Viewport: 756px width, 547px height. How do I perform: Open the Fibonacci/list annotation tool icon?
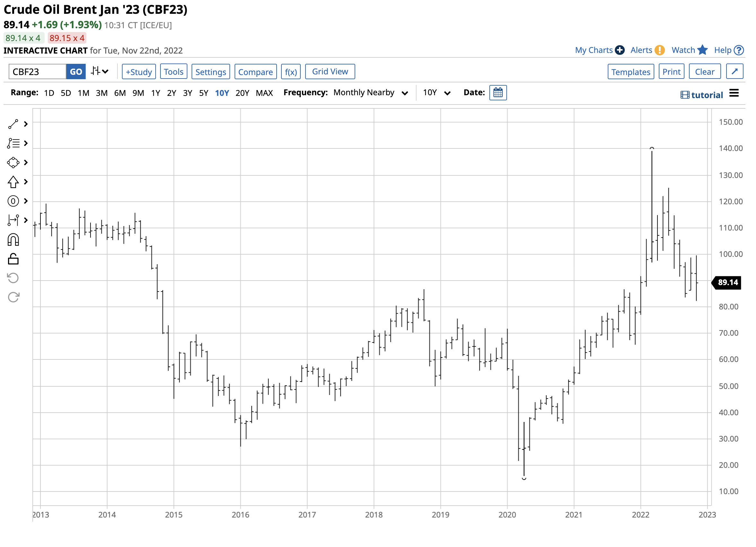click(x=13, y=144)
